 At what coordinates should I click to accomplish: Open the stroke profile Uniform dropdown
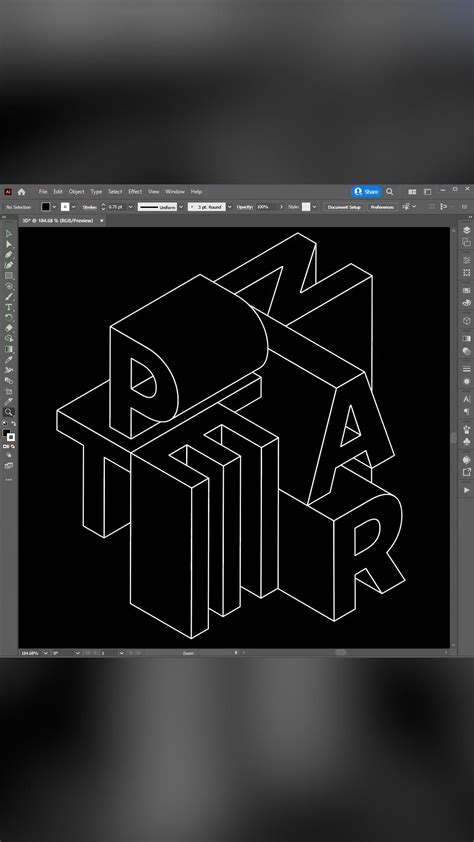pos(181,207)
